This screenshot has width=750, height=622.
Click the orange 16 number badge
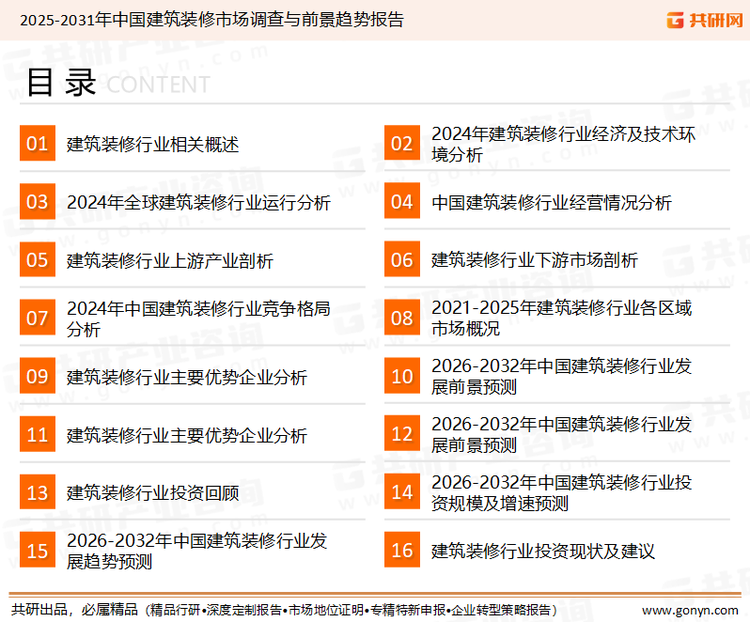click(x=402, y=550)
